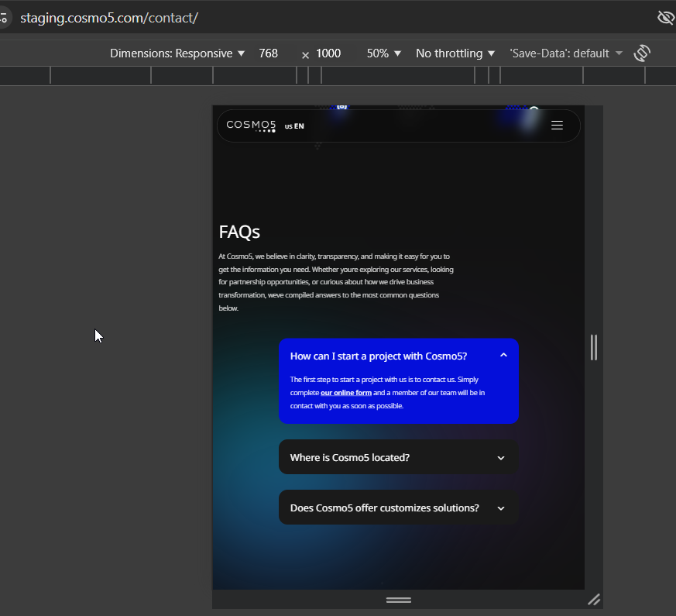
Task: Click the paragraph starting 'At Cosmo5, we believe'
Action: 336,282
